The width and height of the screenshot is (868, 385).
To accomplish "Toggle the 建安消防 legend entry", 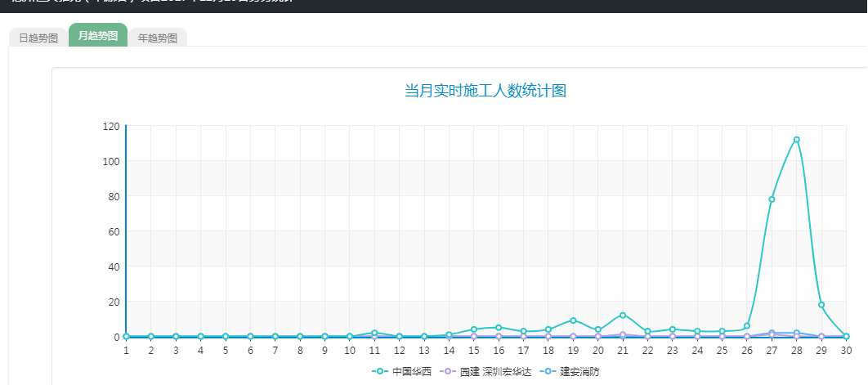I will tap(571, 371).
